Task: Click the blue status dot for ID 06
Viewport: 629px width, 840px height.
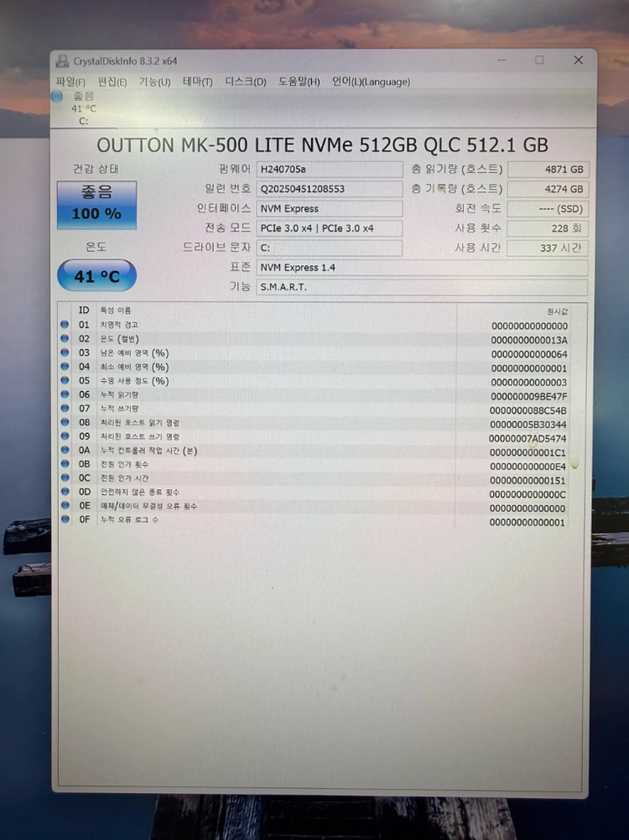Action: point(65,394)
